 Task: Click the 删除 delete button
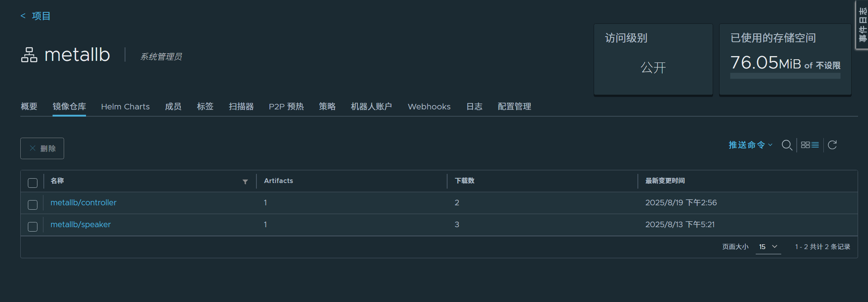[x=42, y=148]
